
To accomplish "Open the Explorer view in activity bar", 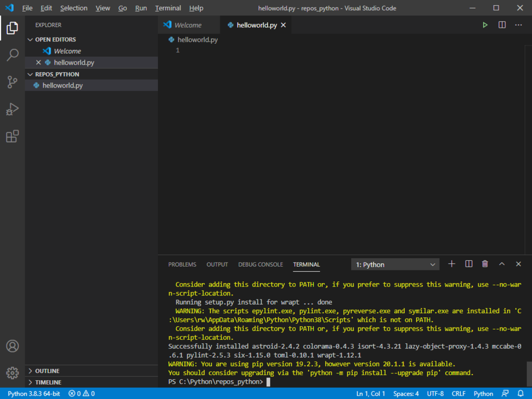I will pos(12,28).
